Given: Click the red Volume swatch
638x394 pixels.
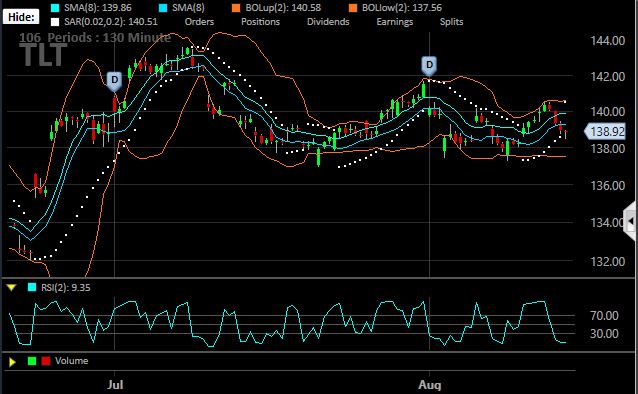Looking at the screenshot, I should pos(46,361).
